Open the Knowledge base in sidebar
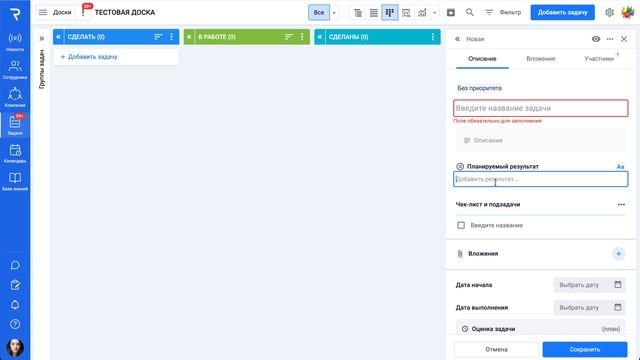 pos(15,181)
